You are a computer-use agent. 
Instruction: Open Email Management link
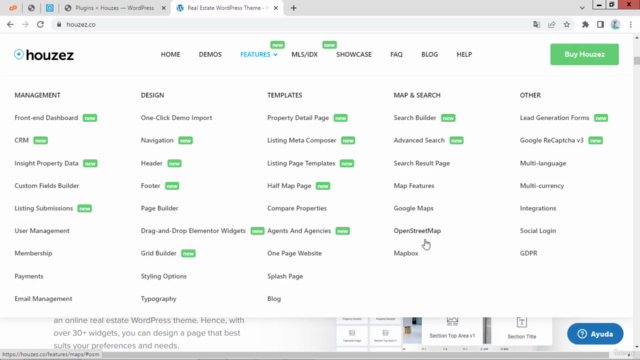pyautogui.click(x=43, y=298)
